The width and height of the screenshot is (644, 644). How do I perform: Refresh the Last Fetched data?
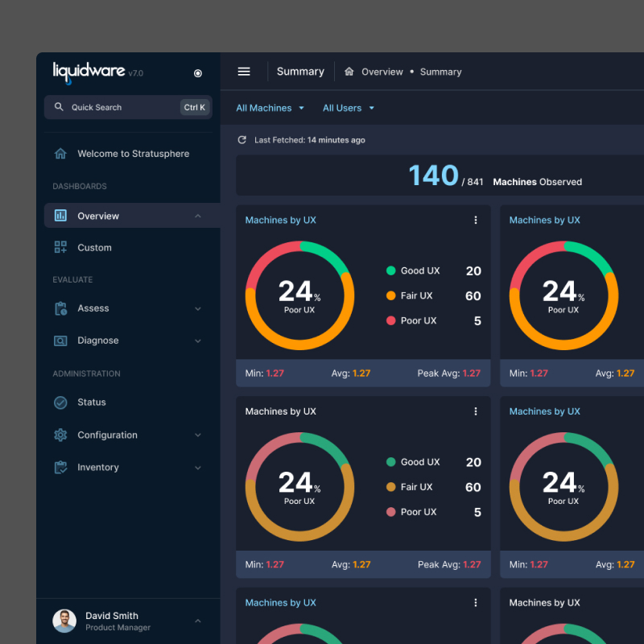pyautogui.click(x=242, y=139)
